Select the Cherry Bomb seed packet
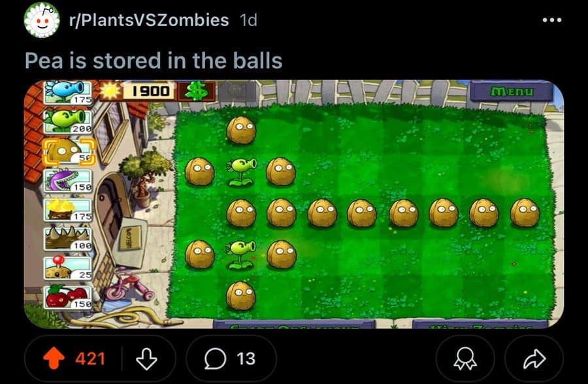The image size is (588, 384). point(68,297)
